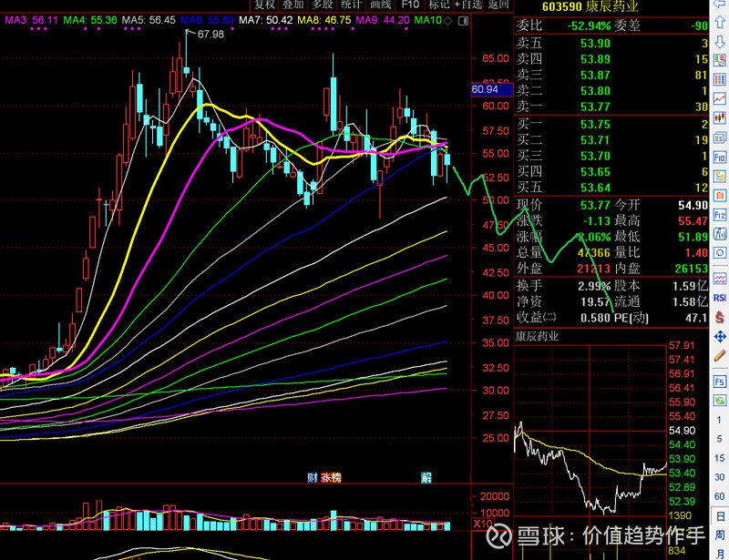Click the green refresh icon
The width and height of the screenshot is (729, 560).
pos(720,401)
